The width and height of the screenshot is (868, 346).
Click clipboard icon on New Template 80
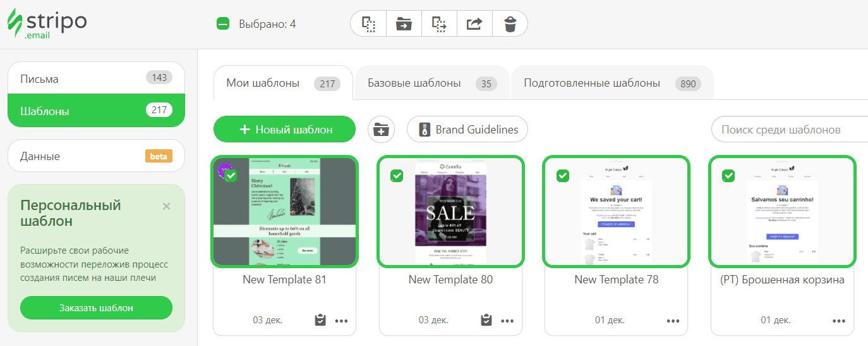click(x=486, y=320)
